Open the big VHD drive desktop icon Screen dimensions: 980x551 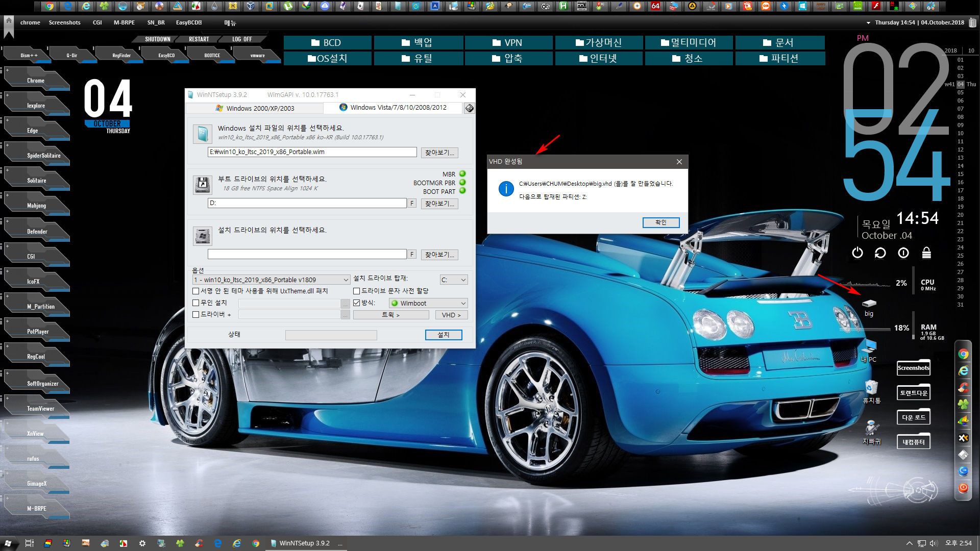(869, 308)
